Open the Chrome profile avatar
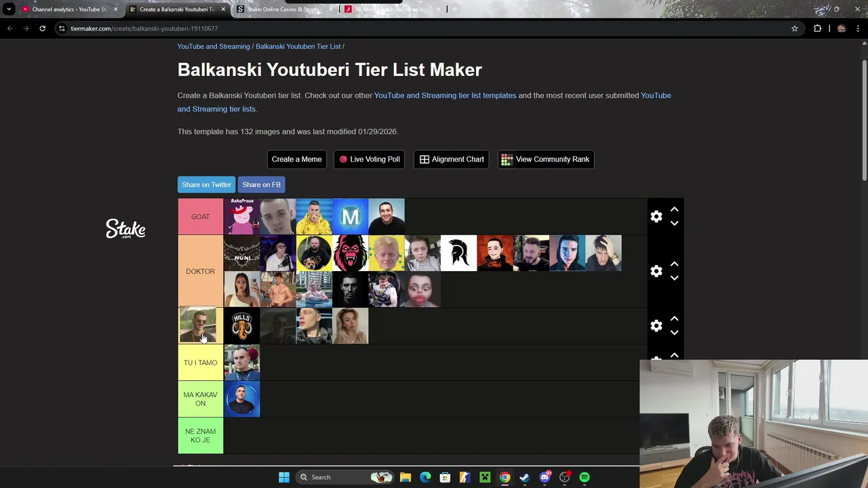 click(842, 28)
